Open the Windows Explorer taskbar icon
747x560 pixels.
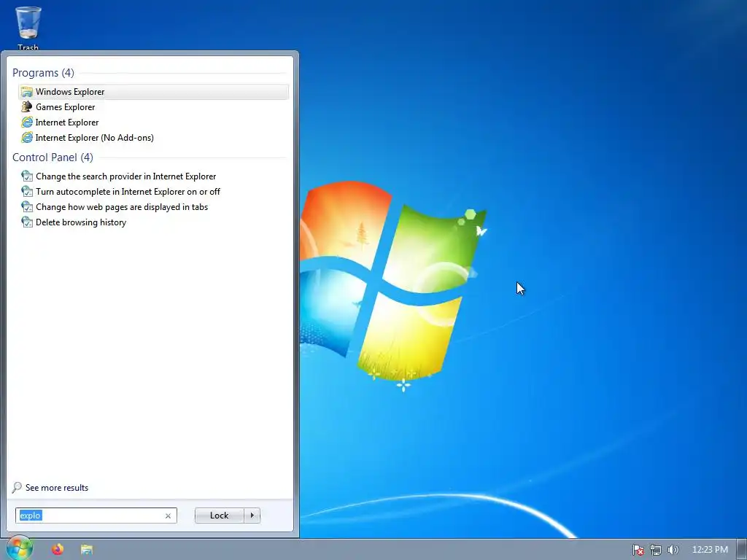(x=87, y=550)
